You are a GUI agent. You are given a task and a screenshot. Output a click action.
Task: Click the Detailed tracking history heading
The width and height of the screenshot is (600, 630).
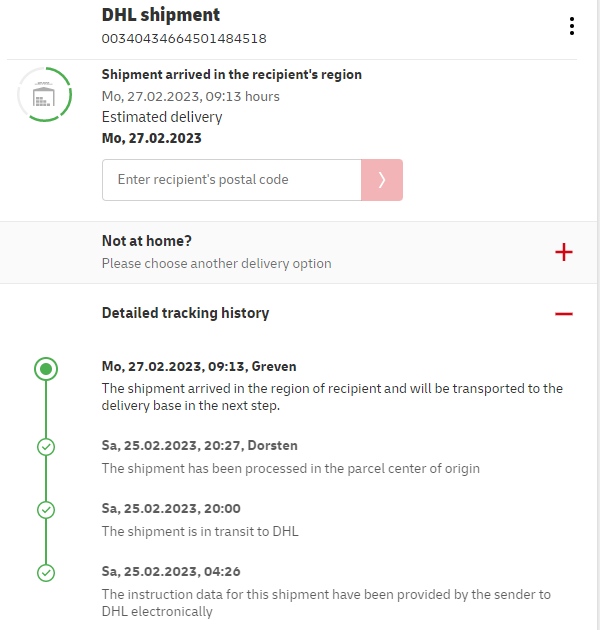pos(185,313)
